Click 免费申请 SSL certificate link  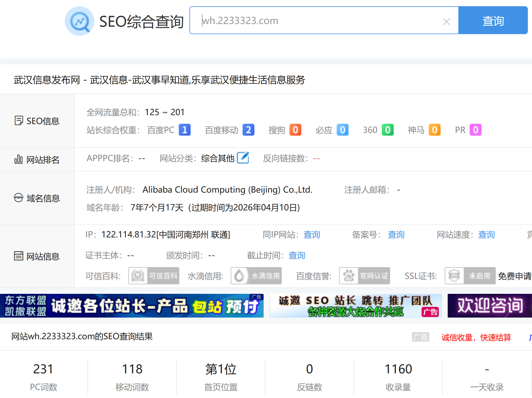click(514, 276)
